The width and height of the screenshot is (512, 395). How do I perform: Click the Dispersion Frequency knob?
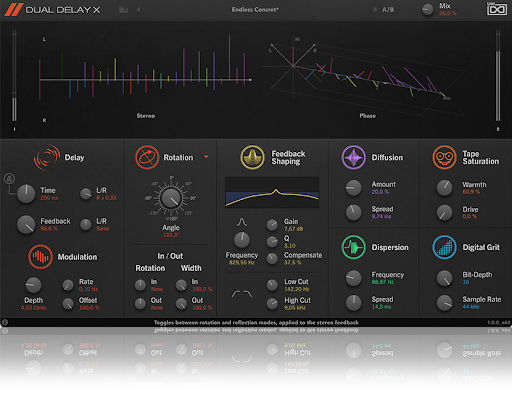[x=353, y=278]
